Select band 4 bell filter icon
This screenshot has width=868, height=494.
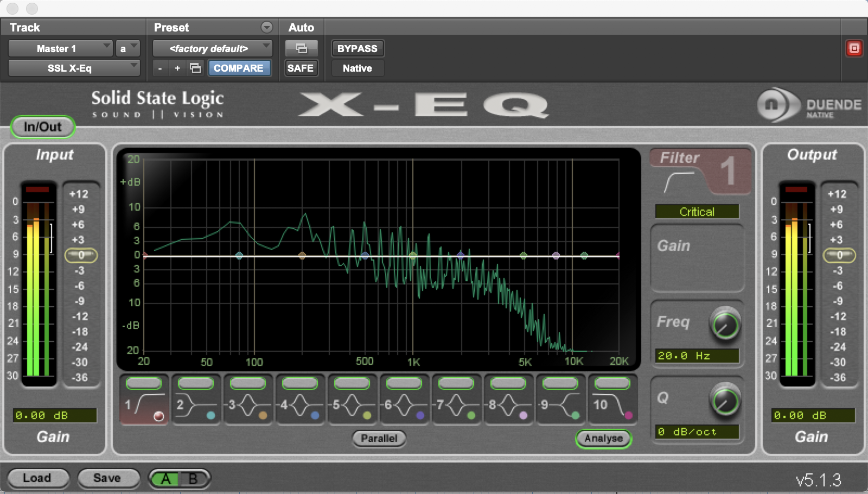300,406
